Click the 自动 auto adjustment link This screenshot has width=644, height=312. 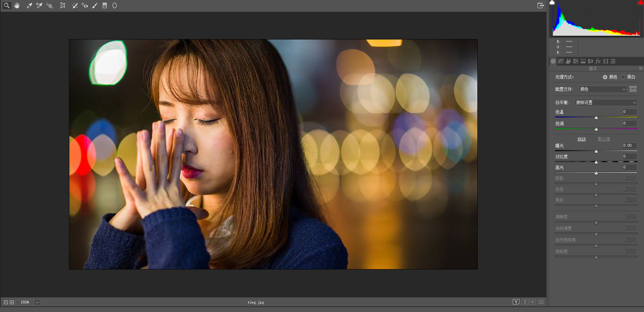581,139
